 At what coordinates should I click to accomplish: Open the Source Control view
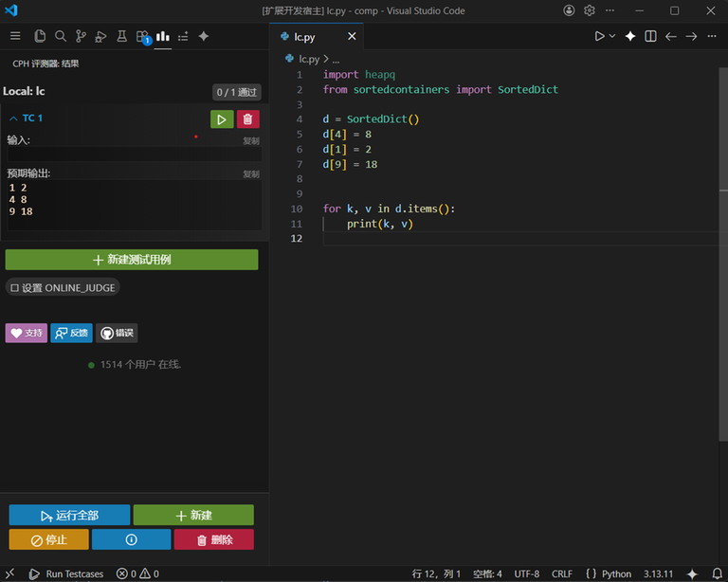(x=81, y=36)
